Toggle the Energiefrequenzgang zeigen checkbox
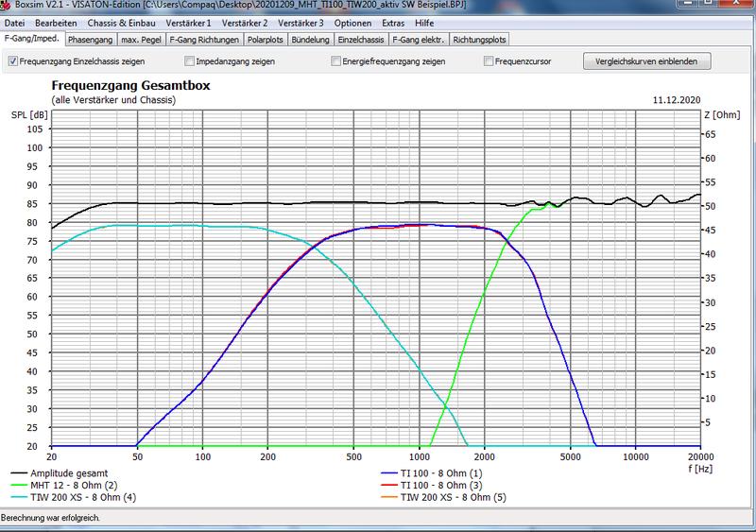Screen dimensions: 756x532 click(x=336, y=61)
